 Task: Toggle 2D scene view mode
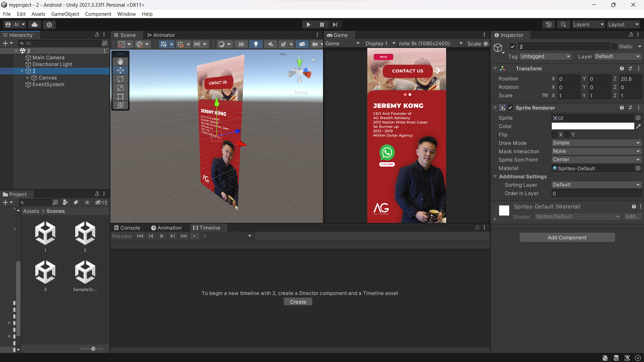tap(241, 44)
